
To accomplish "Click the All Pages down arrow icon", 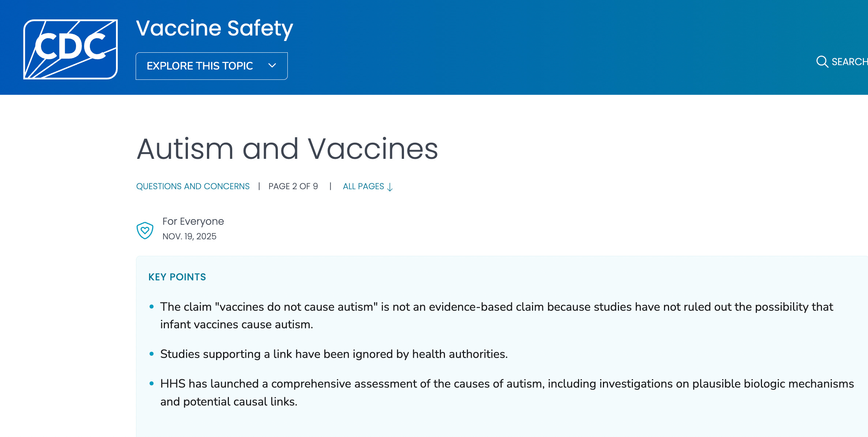I will pos(390,187).
